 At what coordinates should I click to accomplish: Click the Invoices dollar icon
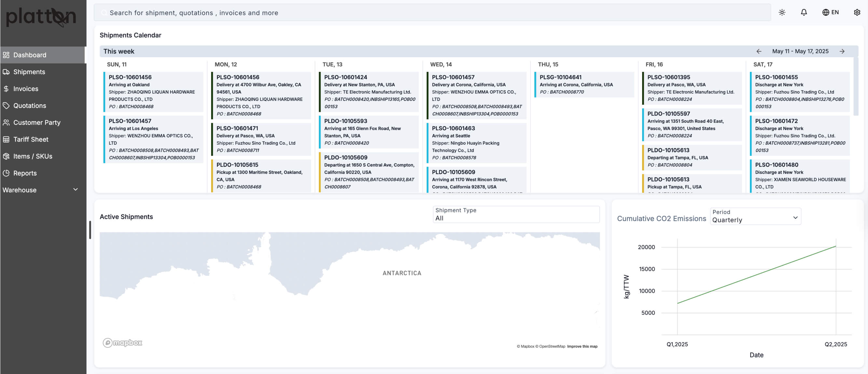coord(6,88)
